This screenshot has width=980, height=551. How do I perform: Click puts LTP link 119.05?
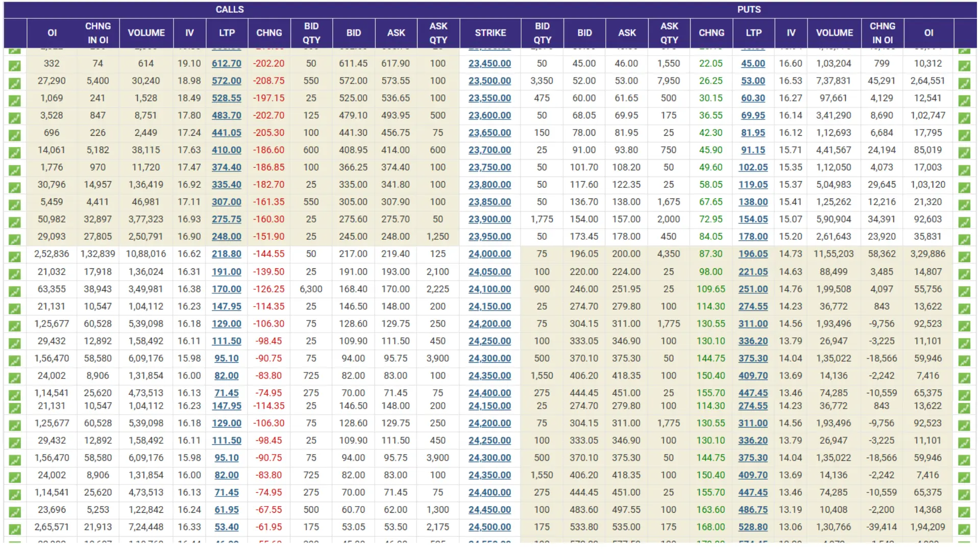[x=753, y=185]
